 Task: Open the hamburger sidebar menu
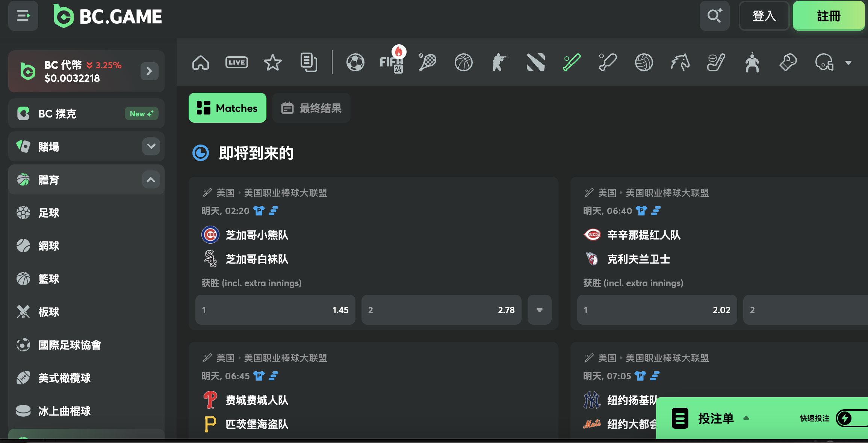(23, 16)
